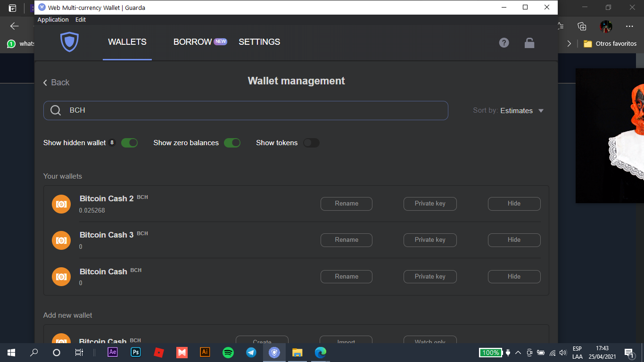The image size is (644, 362).
Task: Open the help question mark icon
Action: [504, 43]
